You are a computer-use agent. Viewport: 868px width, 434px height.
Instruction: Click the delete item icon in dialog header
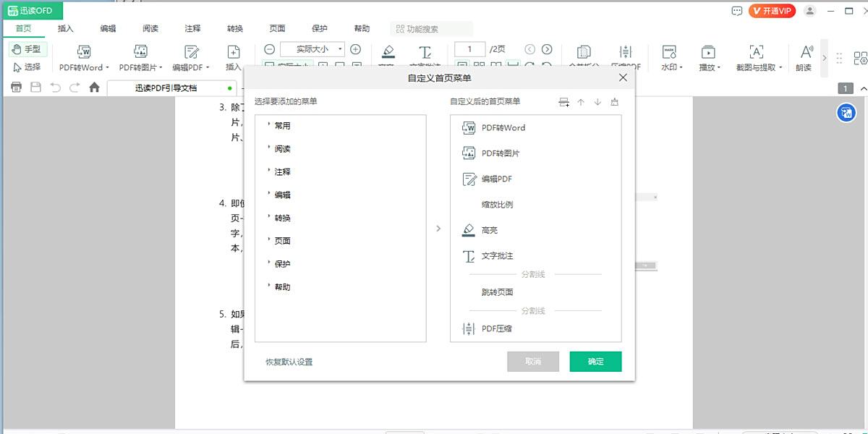615,102
